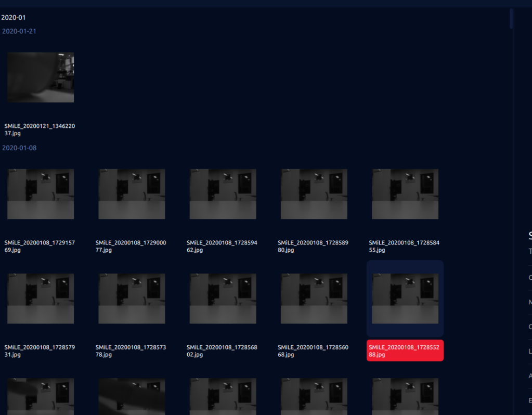Click the SMiLE_20200108_172857378.jpg thumbnail image
The image size is (532, 415).
coord(132,299)
